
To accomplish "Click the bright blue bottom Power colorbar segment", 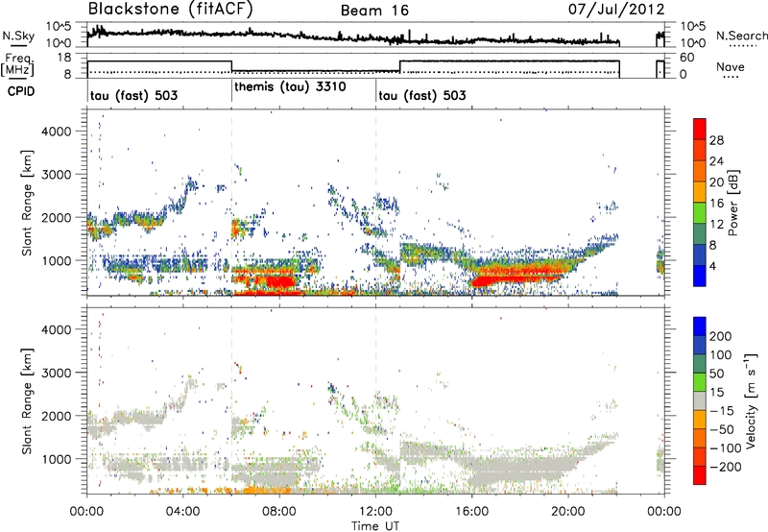I will [700, 276].
